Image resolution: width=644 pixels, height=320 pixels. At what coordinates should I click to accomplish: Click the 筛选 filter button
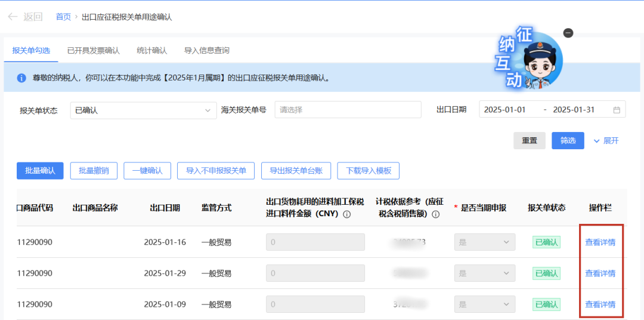pos(568,141)
